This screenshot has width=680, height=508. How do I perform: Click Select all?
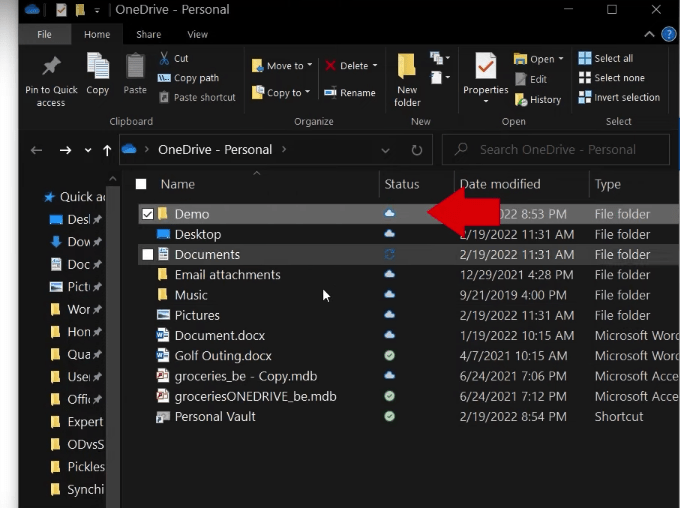[x=606, y=58]
